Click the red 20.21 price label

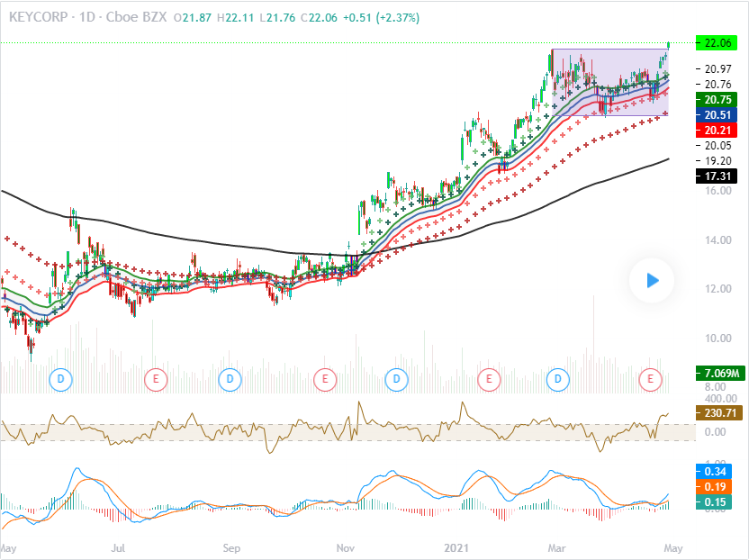click(717, 130)
